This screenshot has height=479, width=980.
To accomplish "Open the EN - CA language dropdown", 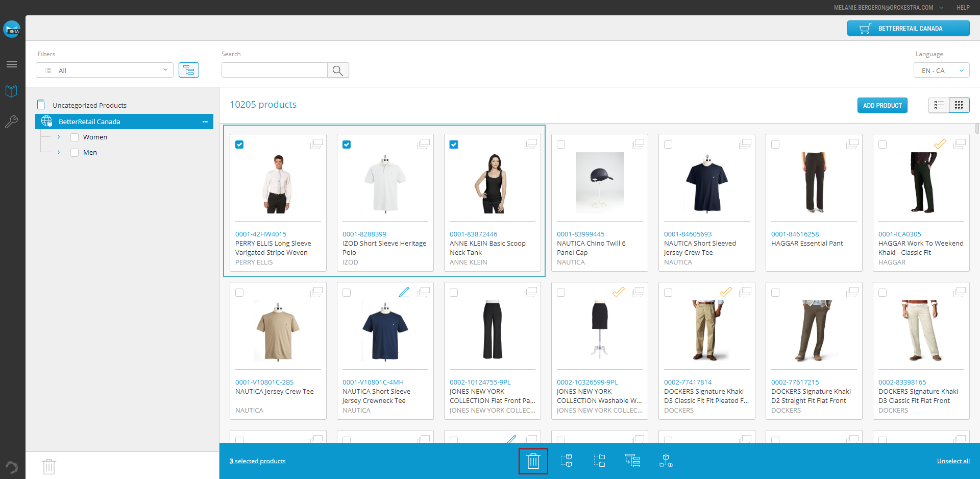I will pyautogui.click(x=941, y=70).
